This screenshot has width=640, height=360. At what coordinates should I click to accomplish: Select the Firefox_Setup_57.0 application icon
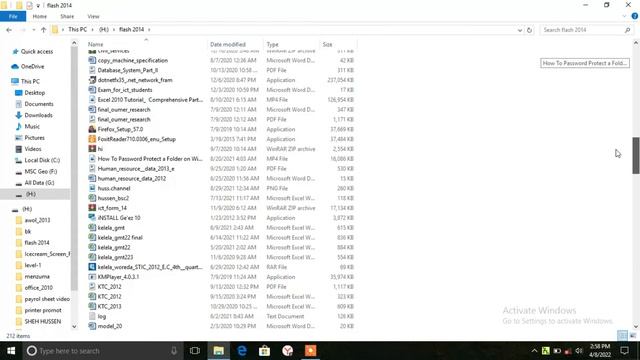point(92,129)
